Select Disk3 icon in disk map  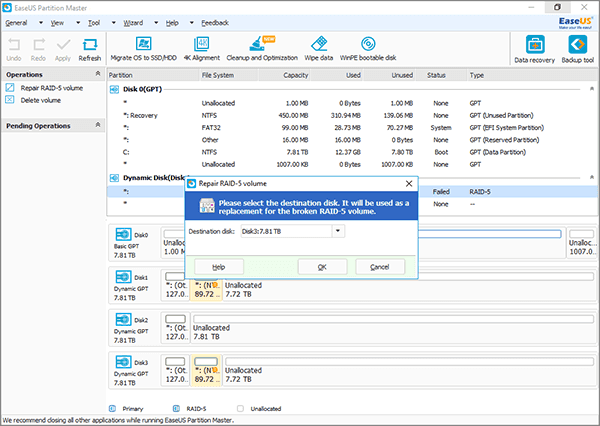(x=123, y=362)
